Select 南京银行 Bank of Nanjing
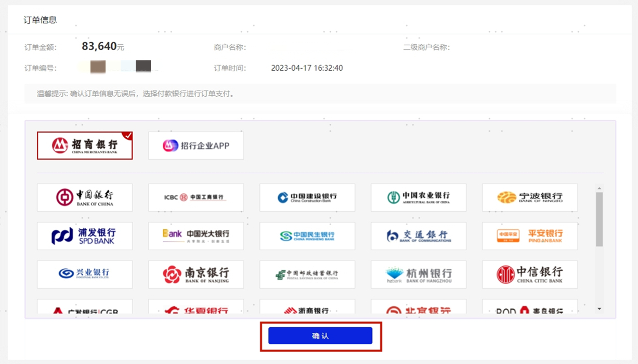Image resolution: width=638 pixels, height=364 pixels. click(196, 275)
